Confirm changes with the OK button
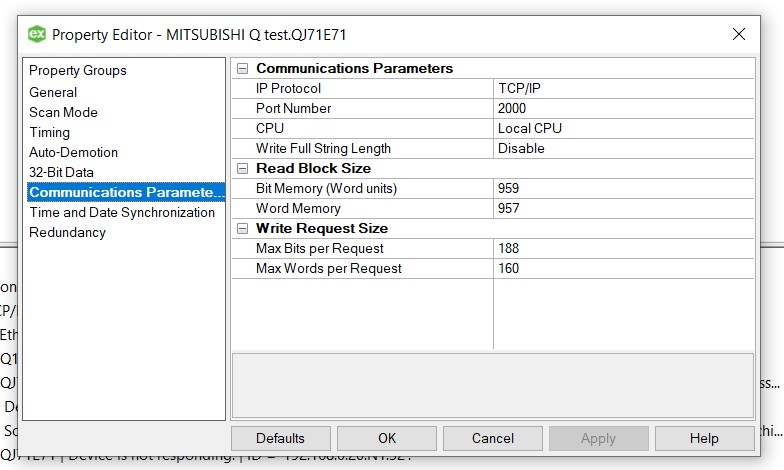This screenshot has height=470, width=784. 387,438
